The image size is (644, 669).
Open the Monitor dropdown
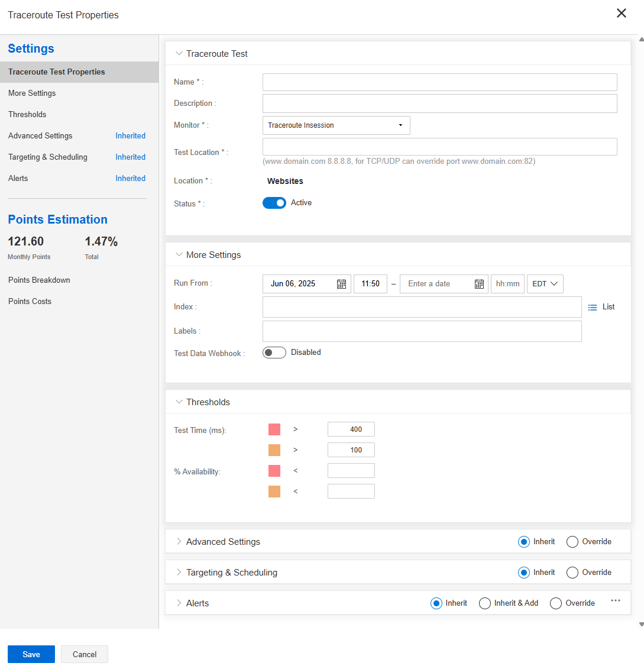pos(336,125)
